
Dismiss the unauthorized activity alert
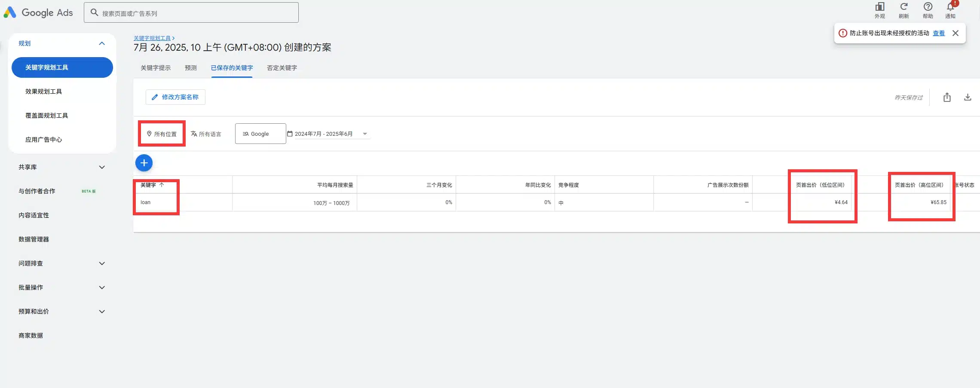(955, 33)
